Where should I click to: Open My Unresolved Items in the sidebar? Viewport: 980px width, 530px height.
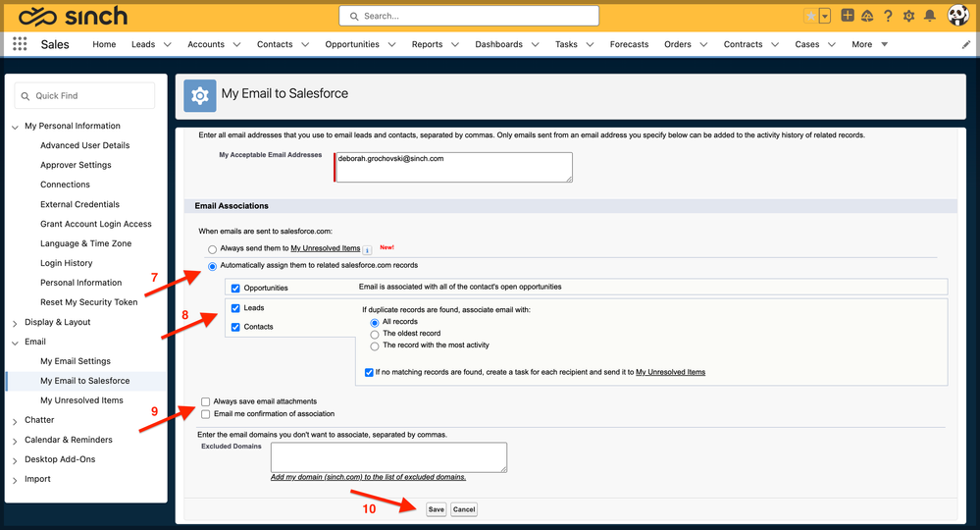[x=81, y=400]
